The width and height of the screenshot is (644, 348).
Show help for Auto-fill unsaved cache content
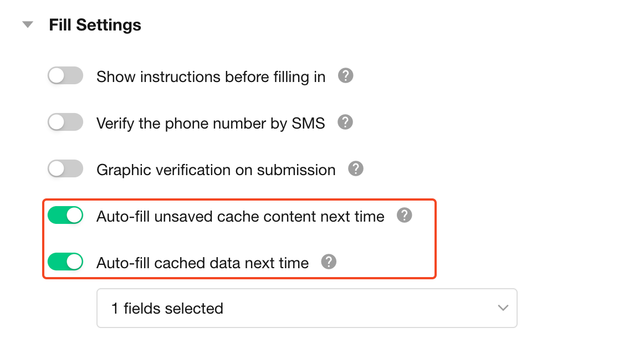(x=405, y=216)
